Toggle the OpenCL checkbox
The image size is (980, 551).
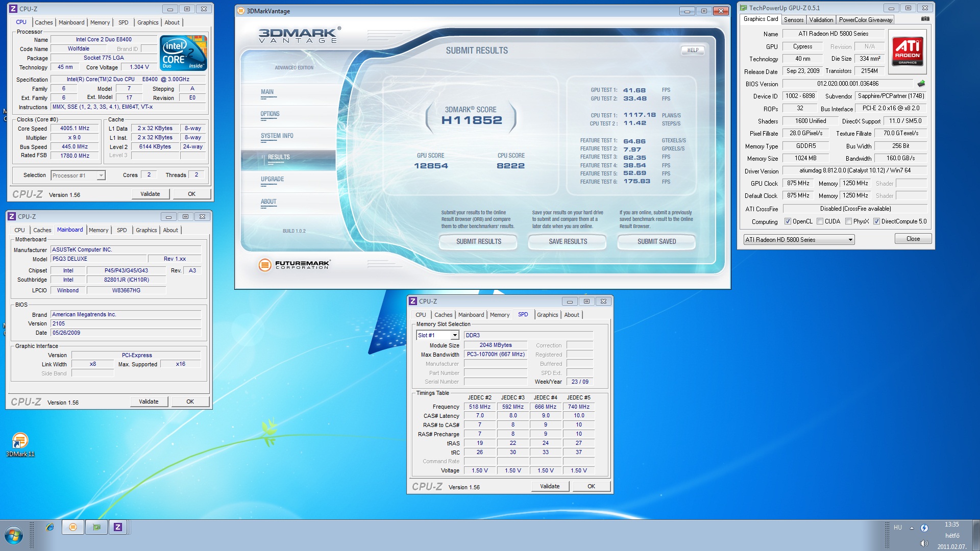(788, 221)
